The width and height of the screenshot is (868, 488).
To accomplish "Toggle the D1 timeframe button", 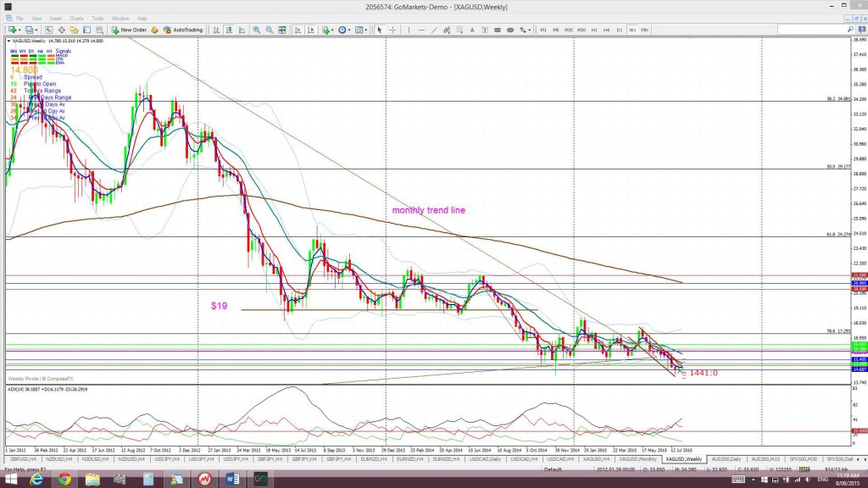I will coord(620,30).
